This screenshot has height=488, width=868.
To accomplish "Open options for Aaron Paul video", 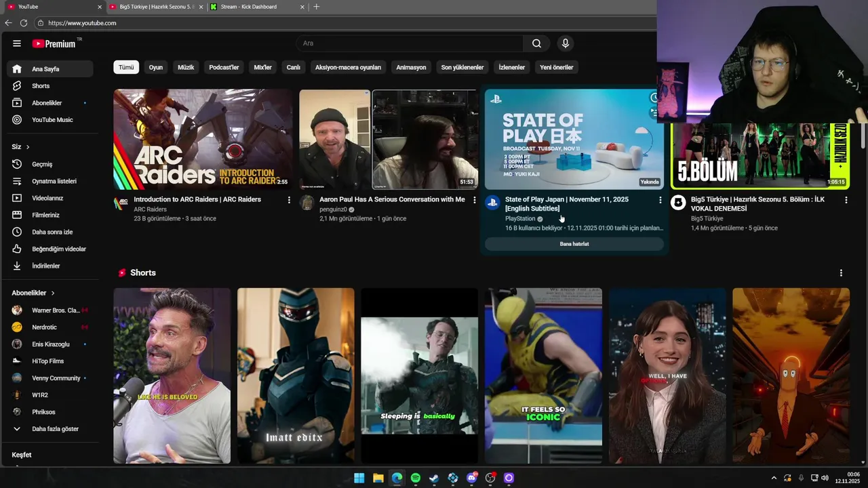I will (x=475, y=200).
